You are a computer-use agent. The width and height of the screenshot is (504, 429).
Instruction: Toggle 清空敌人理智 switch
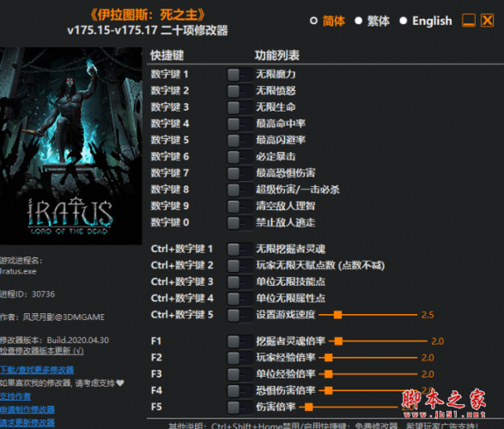click(240, 206)
